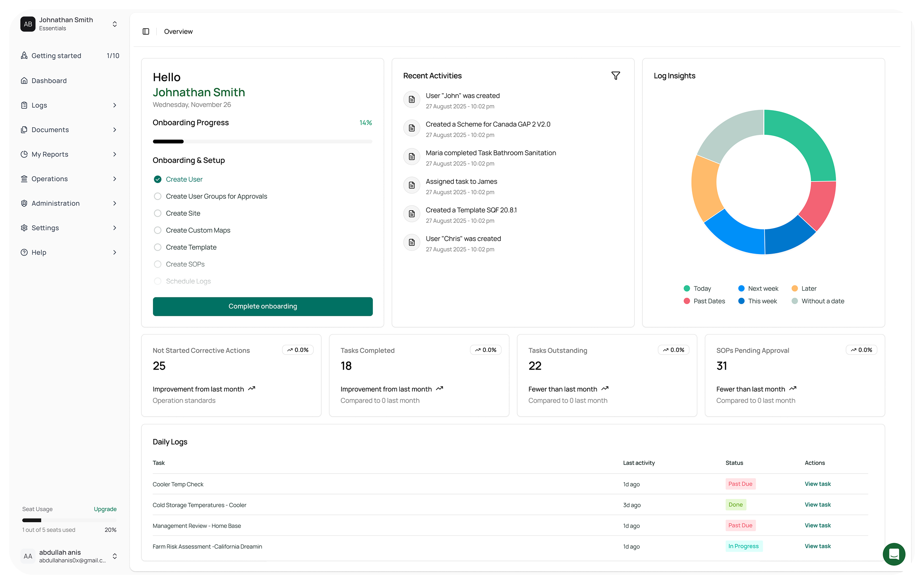Screen dimensions: 924x584
Task: Open the chat support bubble
Action: 894,554
